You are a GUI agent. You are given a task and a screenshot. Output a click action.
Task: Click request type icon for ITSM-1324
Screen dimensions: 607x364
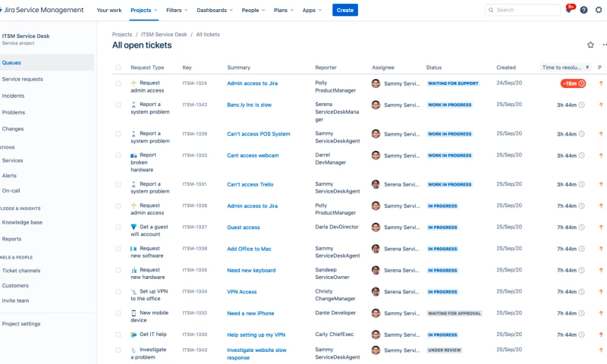134,83
